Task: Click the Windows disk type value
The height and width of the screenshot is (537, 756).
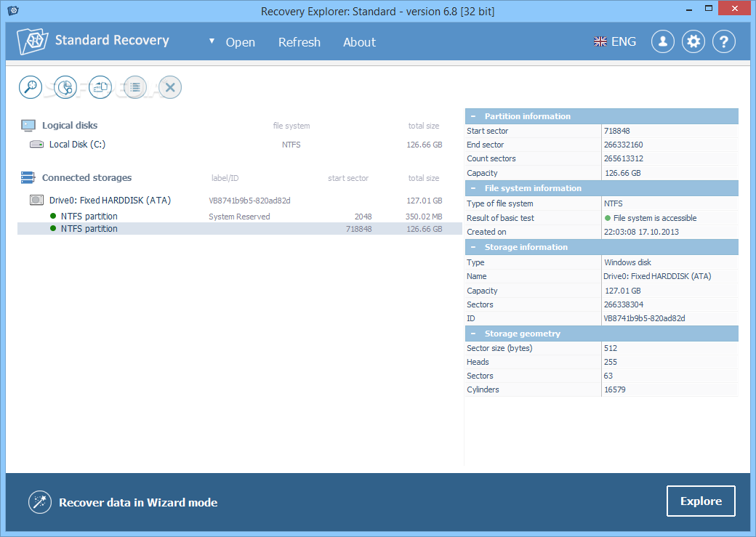Action: pos(627,262)
